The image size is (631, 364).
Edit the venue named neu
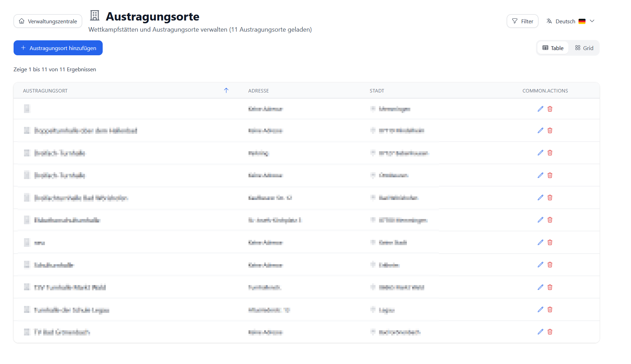[541, 242]
